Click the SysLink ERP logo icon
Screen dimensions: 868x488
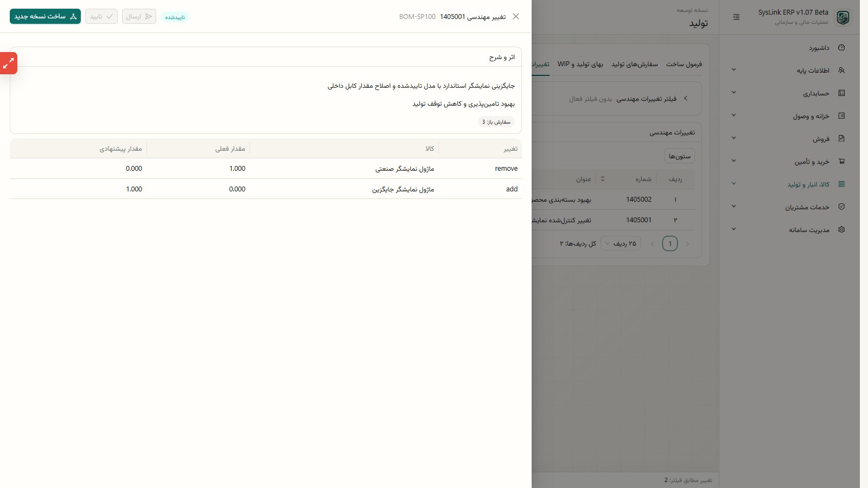pos(843,17)
